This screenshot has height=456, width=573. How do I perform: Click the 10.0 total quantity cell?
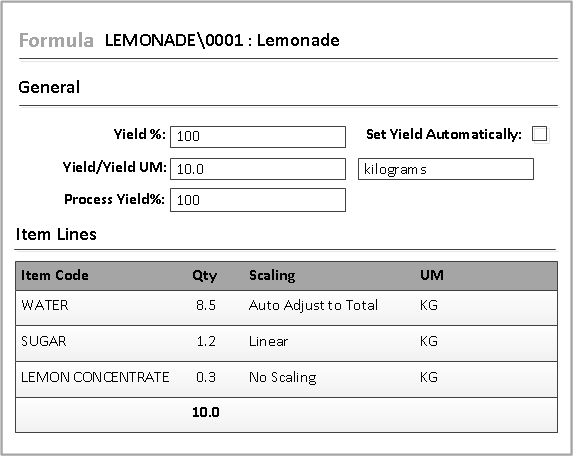206,412
